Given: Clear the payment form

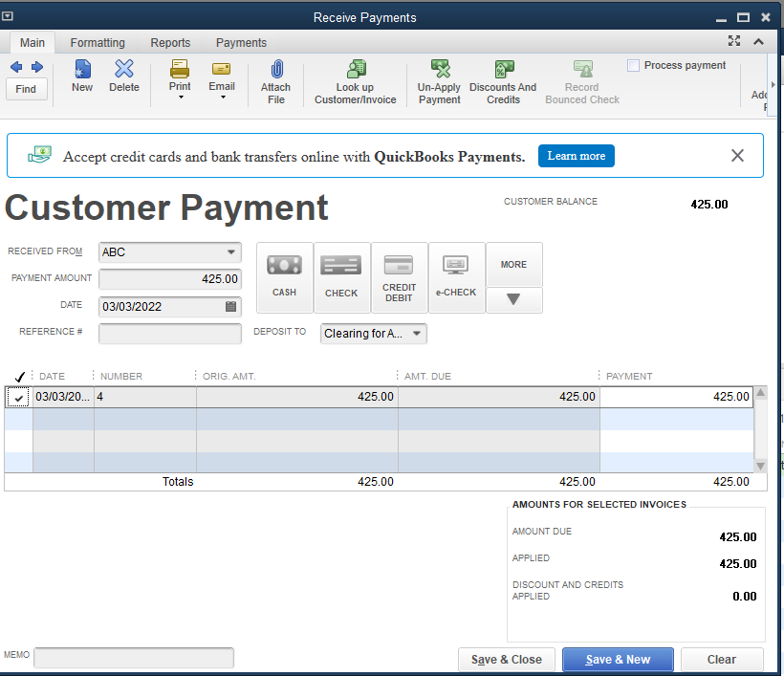Looking at the screenshot, I should point(722,660).
